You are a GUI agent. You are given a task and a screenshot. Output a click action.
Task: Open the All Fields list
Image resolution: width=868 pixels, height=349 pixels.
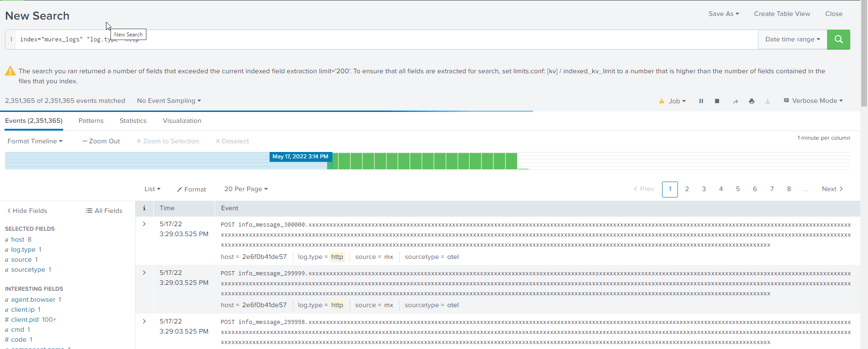[x=104, y=211]
